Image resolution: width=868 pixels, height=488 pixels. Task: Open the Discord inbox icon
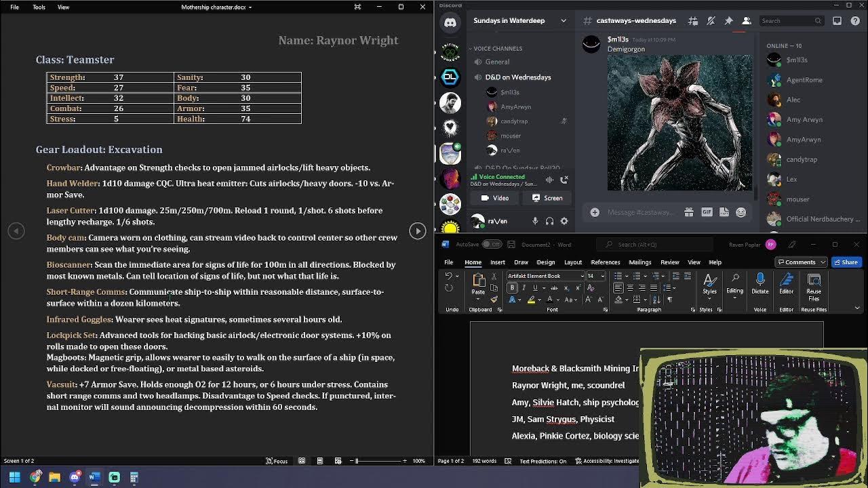pyautogui.click(x=837, y=21)
